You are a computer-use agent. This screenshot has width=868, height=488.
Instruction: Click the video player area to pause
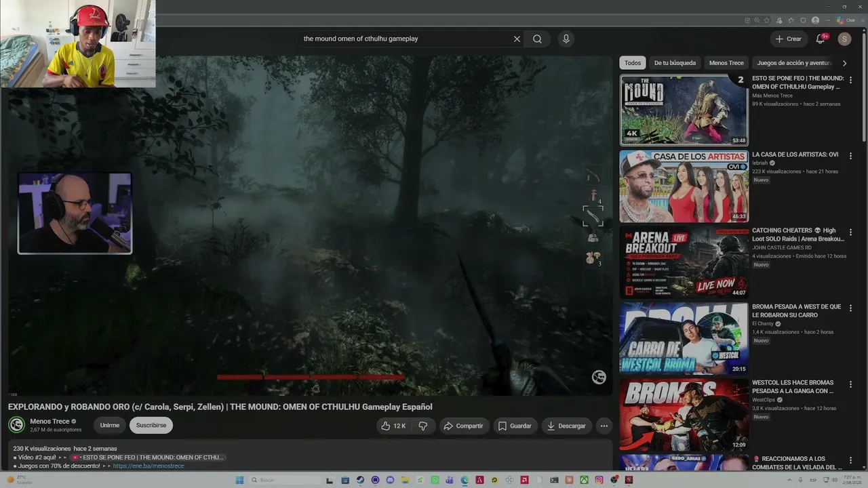pyautogui.click(x=309, y=226)
